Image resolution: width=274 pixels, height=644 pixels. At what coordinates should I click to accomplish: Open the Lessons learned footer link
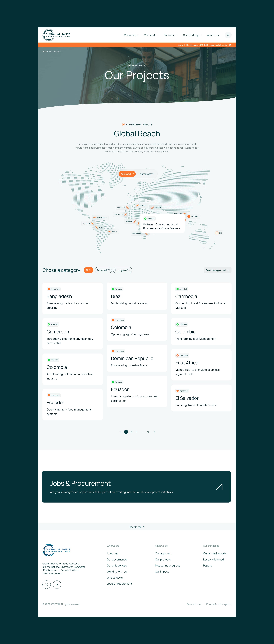(213, 559)
